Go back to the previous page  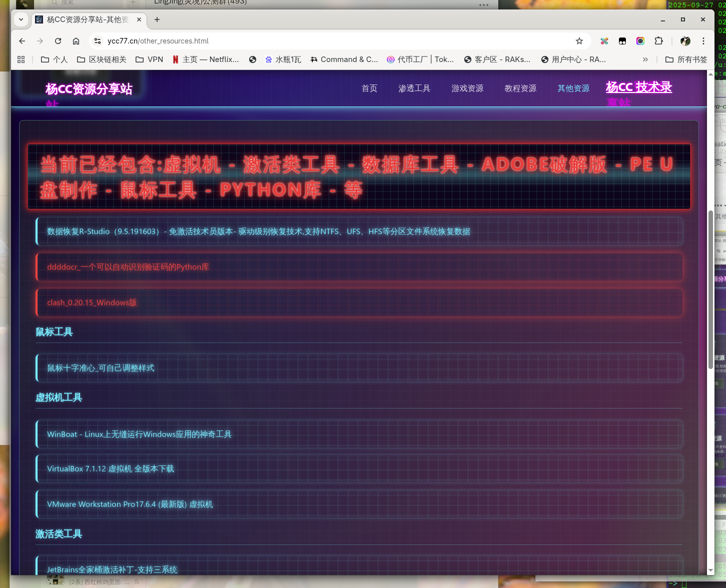click(x=22, y=41)
